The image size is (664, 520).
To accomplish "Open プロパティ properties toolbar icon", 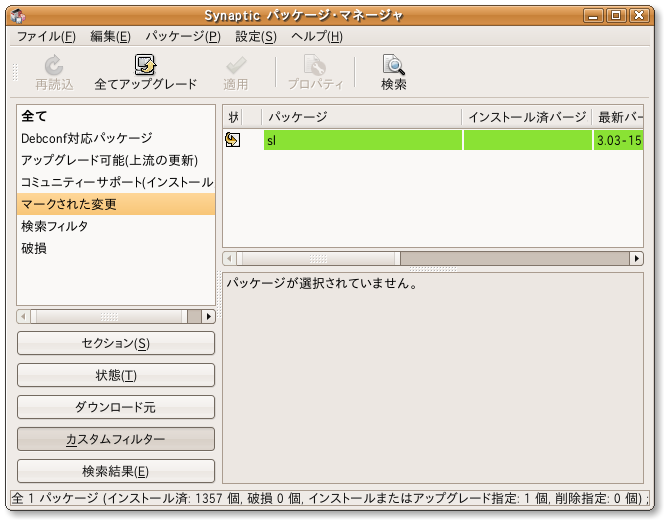I will [x=315, y=65].
